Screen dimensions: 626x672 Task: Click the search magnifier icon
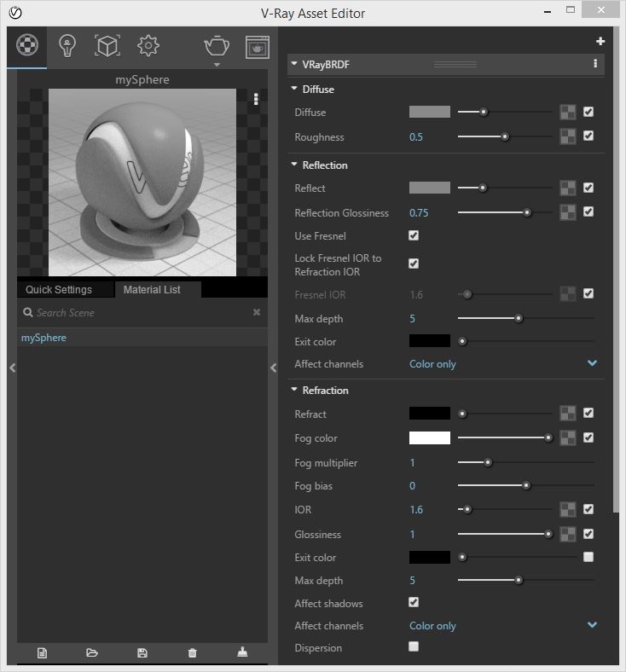point(28,312)
